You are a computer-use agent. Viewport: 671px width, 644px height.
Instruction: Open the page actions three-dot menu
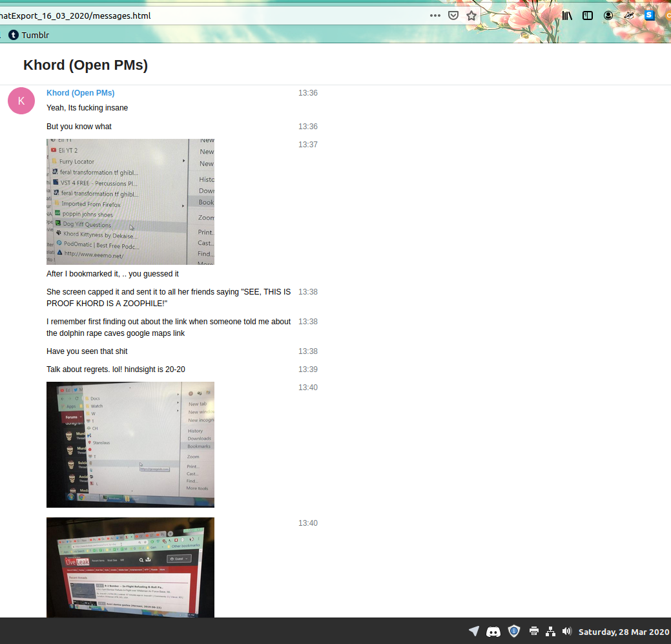pyautogui.click(x=435, y=16)
